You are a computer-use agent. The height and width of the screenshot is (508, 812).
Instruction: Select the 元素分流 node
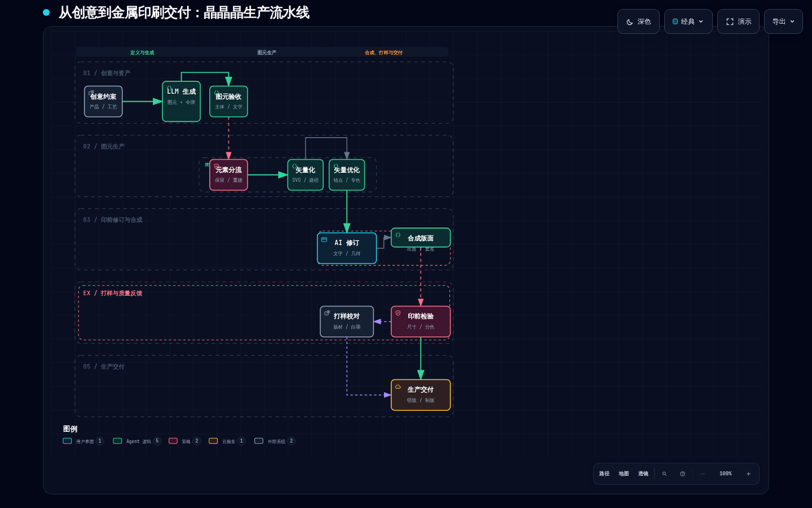[x=228, y=175]
